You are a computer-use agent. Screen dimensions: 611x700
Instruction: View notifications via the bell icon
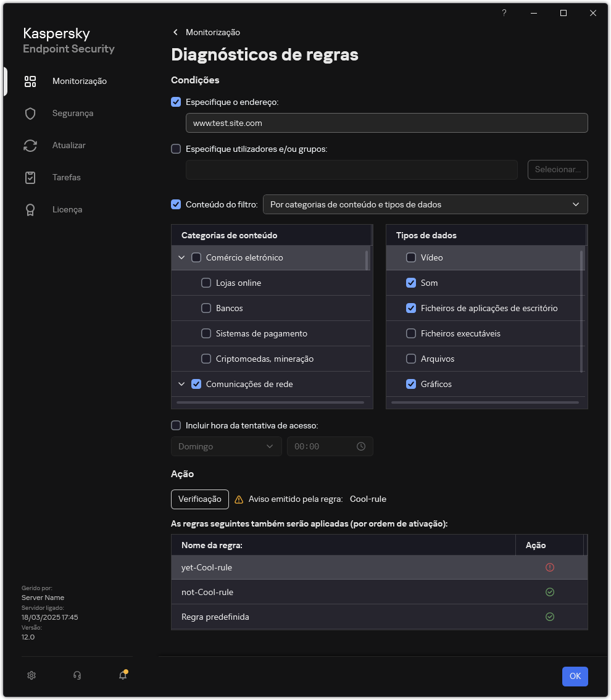[122, 676]
